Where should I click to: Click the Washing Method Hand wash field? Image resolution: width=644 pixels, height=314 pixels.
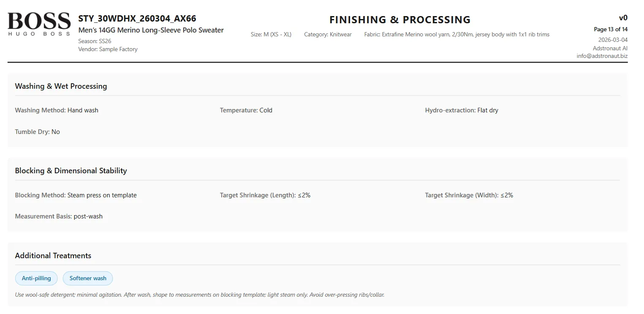pyautogui.click(x=57, y=110)
